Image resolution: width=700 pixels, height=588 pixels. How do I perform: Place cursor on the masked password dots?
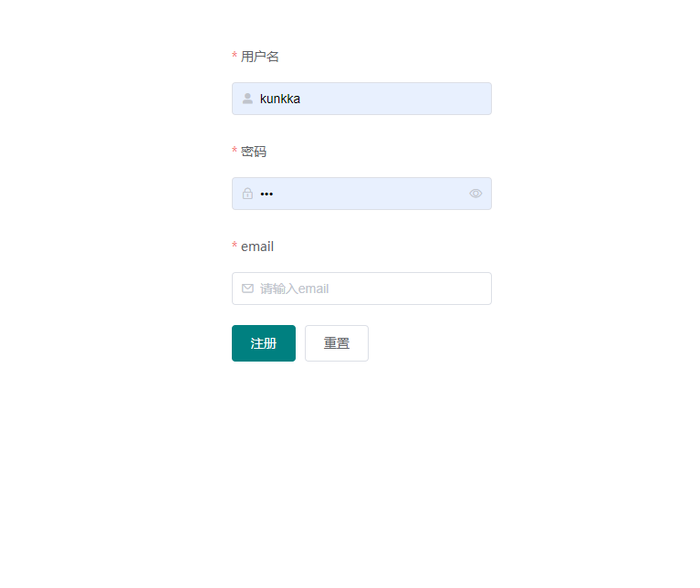pos(266,194)
